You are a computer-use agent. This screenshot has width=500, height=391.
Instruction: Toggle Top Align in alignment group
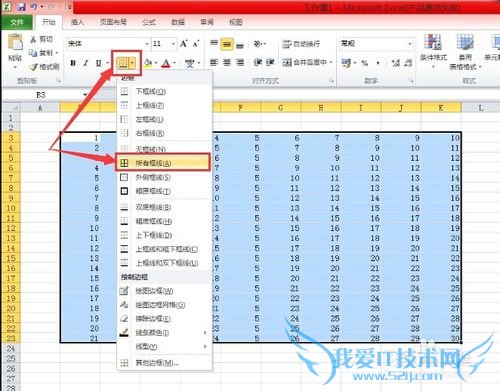[214, 43]
